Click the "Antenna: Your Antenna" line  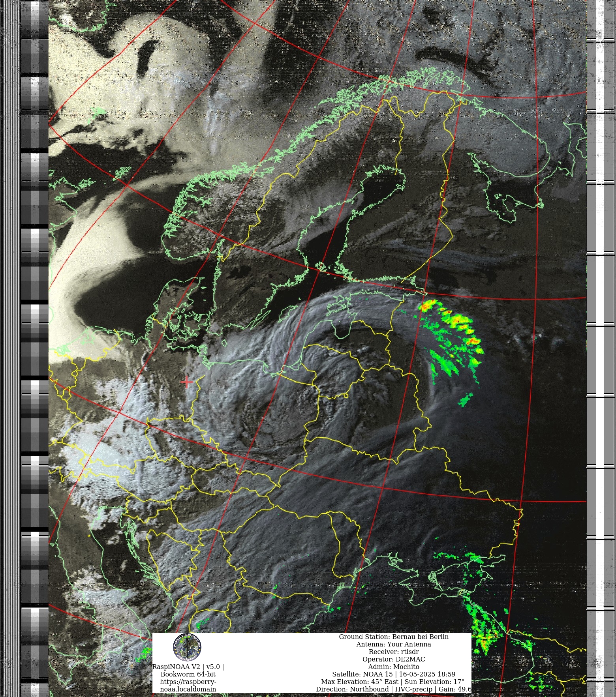(x=394, y=644)
